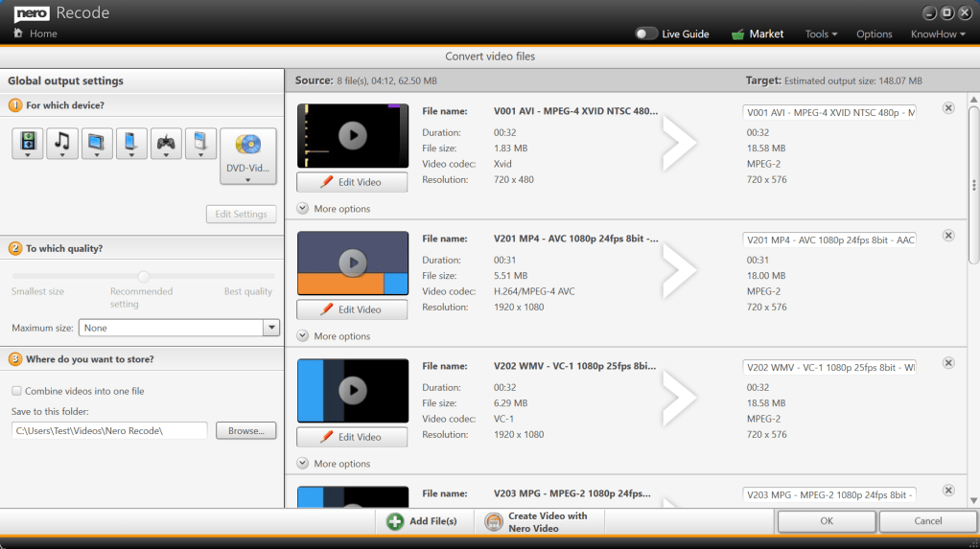Click the V202 WMV target name field

829,367
